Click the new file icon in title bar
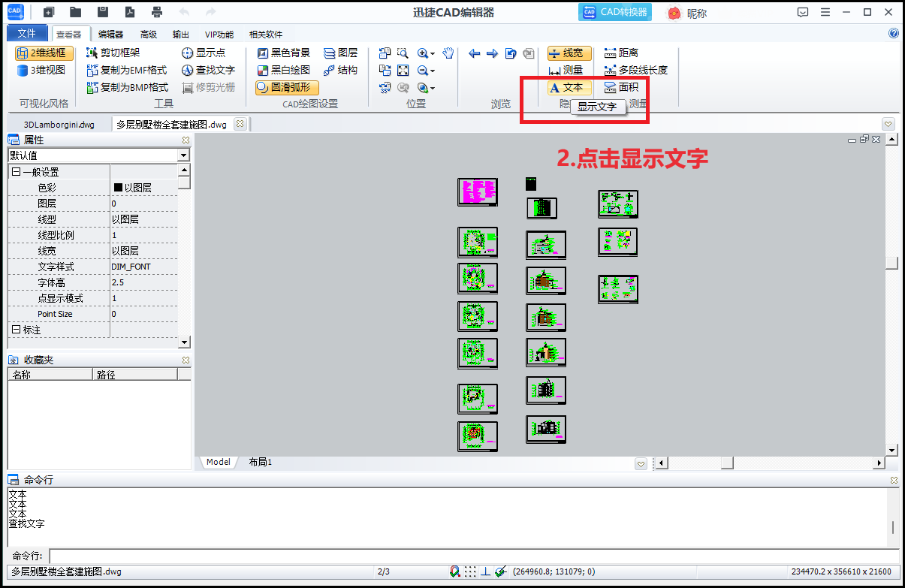 49,12
